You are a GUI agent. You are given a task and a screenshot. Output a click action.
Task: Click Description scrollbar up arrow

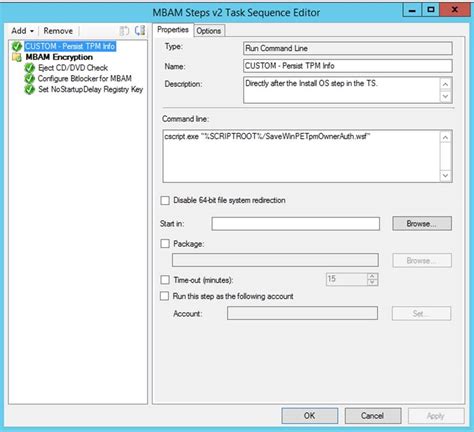(x=446, y=84)
